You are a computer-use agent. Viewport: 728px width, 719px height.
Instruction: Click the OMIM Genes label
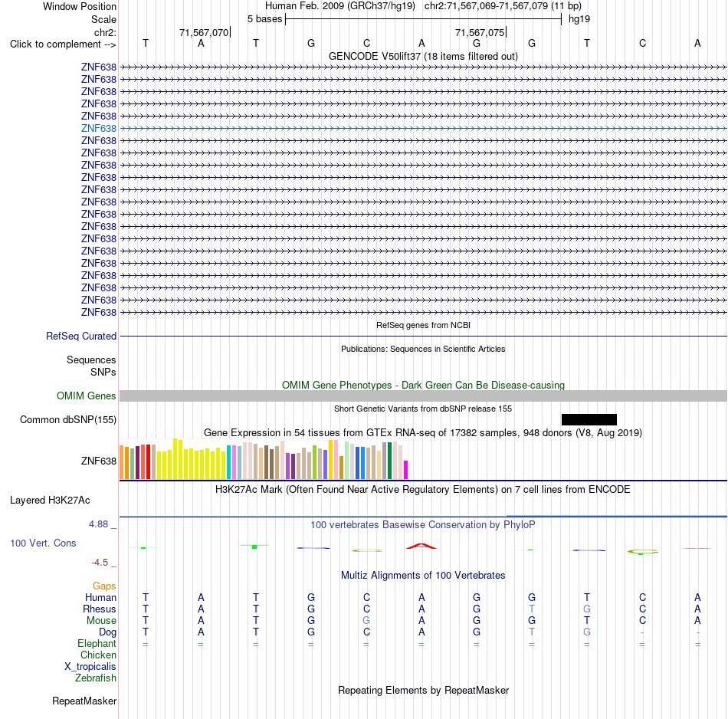(x=86, y=396)
